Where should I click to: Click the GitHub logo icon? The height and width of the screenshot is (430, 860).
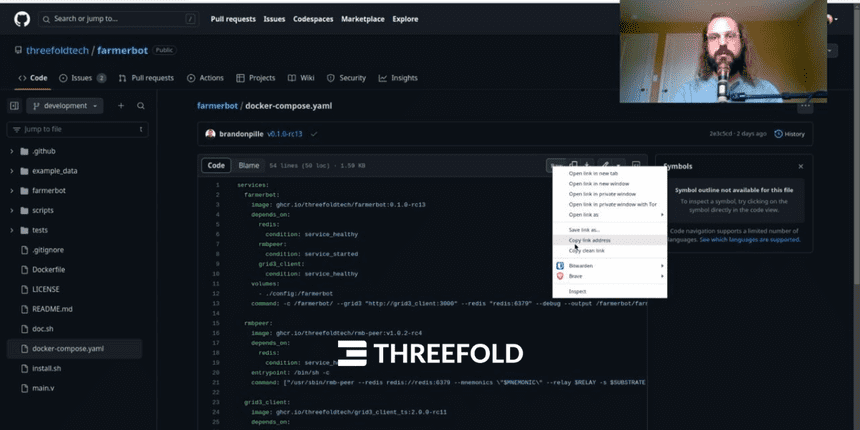[22, 19]
